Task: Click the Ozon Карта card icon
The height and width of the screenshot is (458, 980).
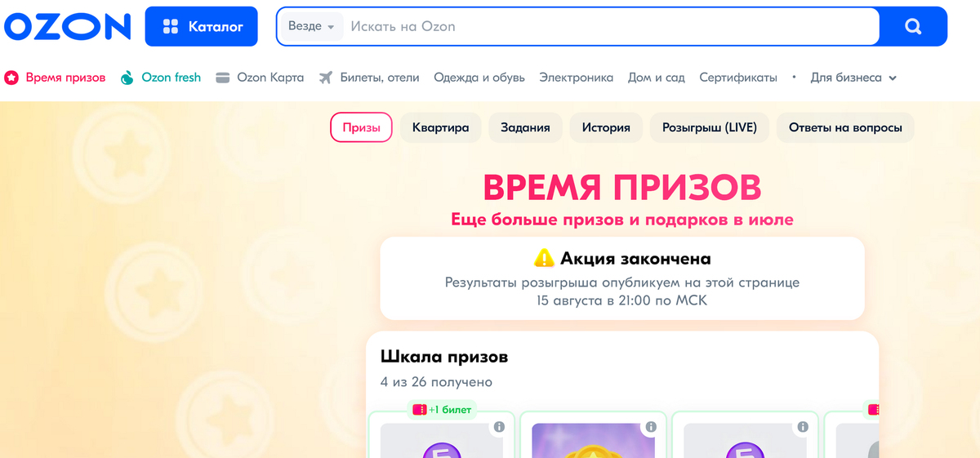Action: pos(222,78)
